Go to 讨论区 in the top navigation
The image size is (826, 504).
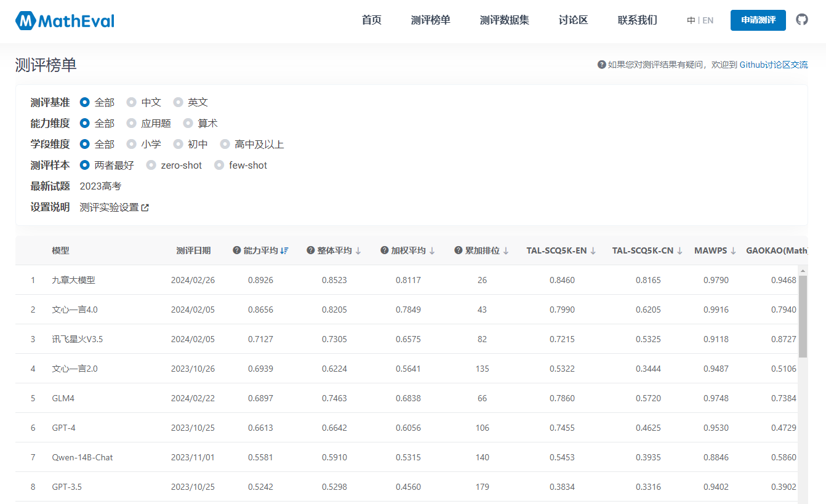click(573, 20)
